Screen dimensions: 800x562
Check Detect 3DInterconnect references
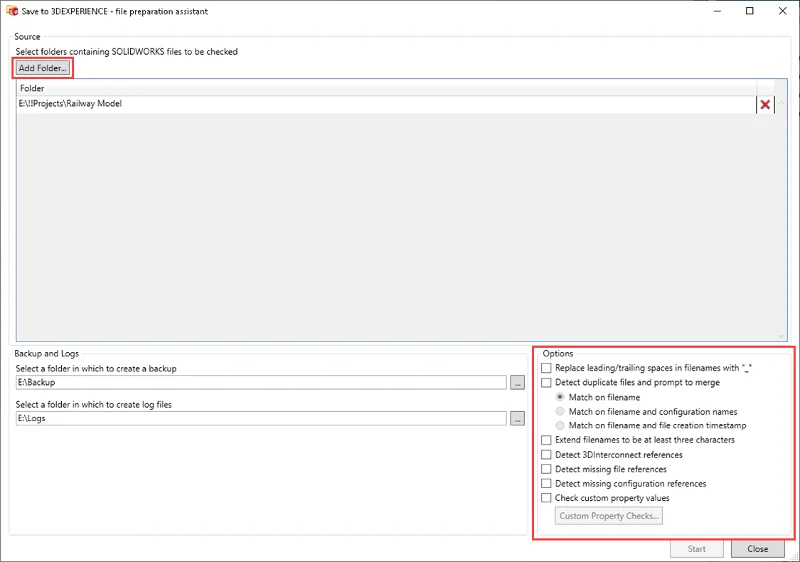(x=546, y=455)
